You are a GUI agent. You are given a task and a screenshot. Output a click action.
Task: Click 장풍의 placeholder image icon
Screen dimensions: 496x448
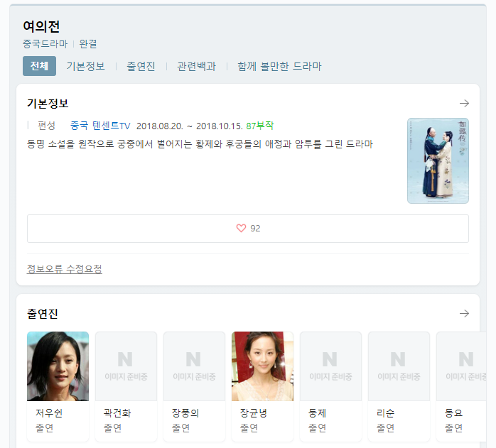click(194, 366)
